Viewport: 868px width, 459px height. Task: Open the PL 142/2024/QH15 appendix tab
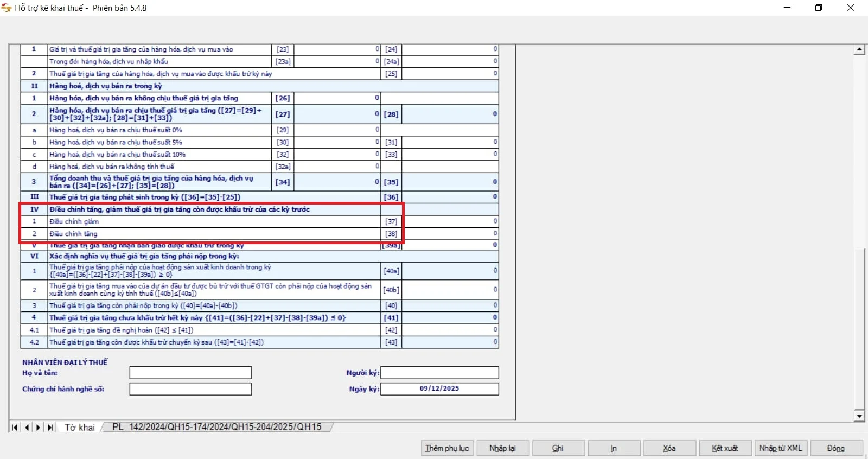[x=216, y=427]
